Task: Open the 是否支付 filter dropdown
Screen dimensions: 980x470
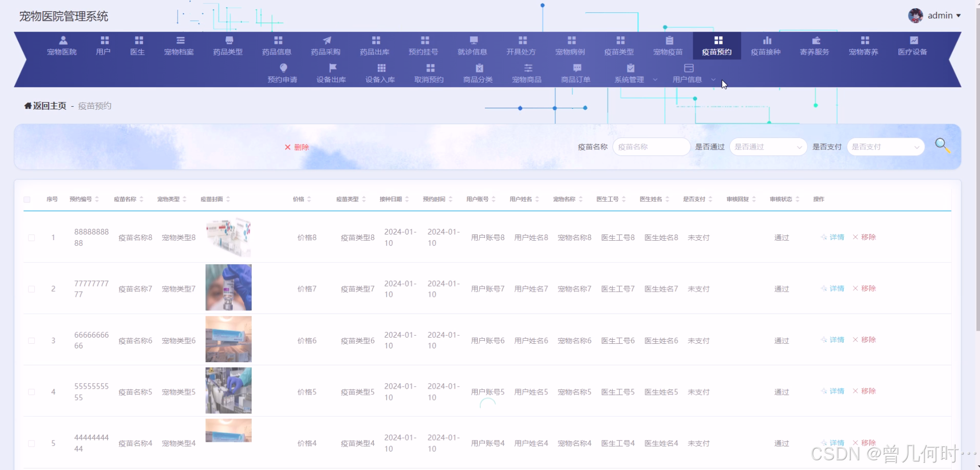Action: (x=886, y=147)
